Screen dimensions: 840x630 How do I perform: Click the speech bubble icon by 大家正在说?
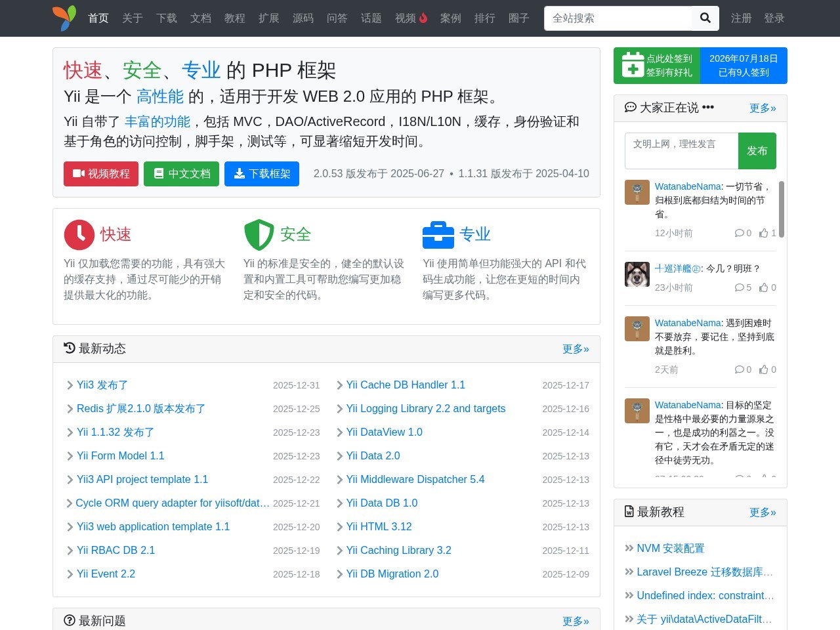[x=631, y=107]
